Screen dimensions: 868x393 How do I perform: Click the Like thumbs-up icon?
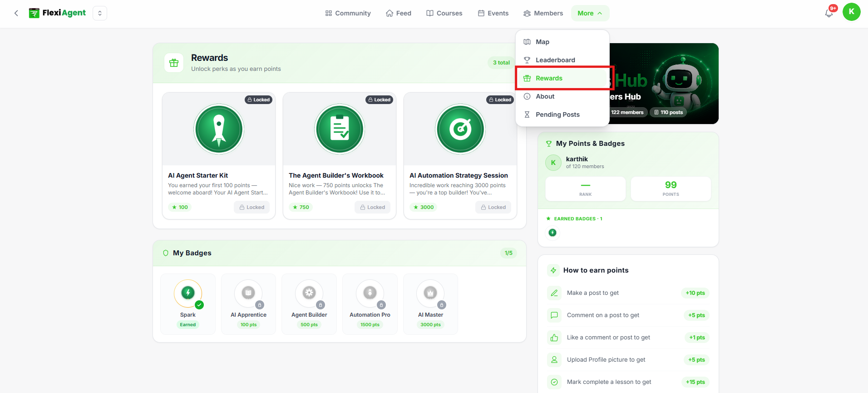(x=554, y=338)
